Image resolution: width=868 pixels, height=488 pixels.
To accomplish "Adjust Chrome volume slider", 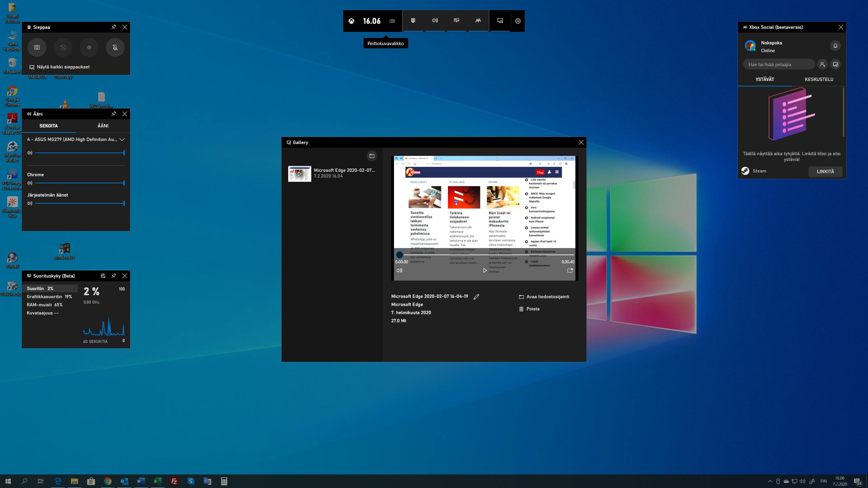I will tap(80, 183).
